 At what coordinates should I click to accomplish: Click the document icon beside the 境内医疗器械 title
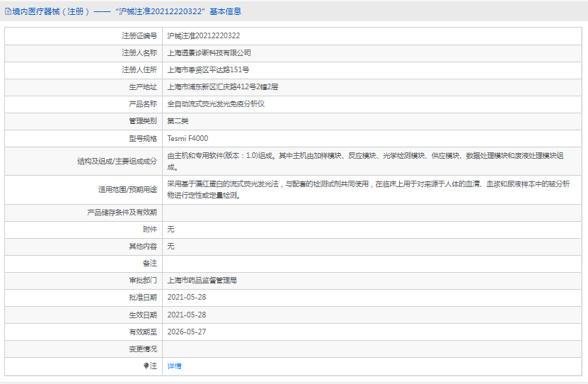coord(8,11)
